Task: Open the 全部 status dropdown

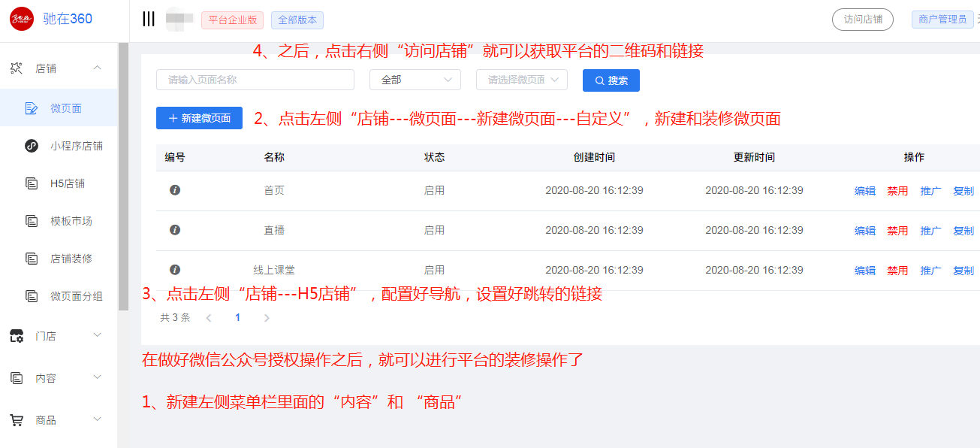Action: pyautogui.click(x=415, y=80)
